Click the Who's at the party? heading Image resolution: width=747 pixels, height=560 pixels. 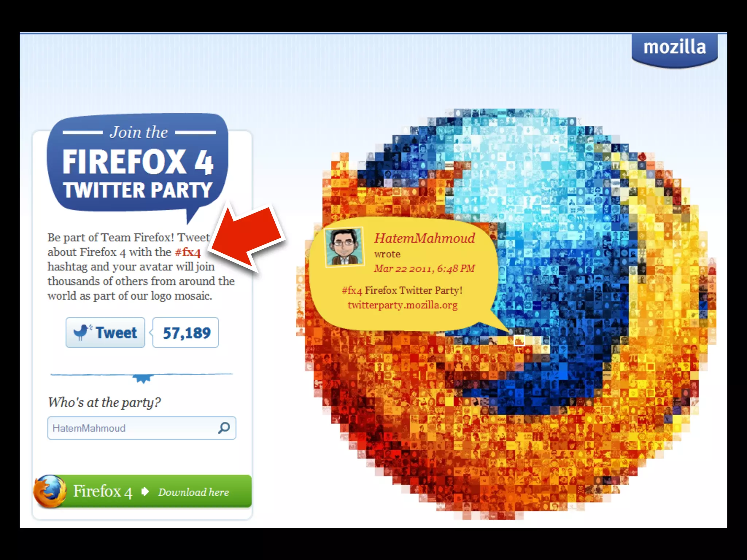coord(104,402)
